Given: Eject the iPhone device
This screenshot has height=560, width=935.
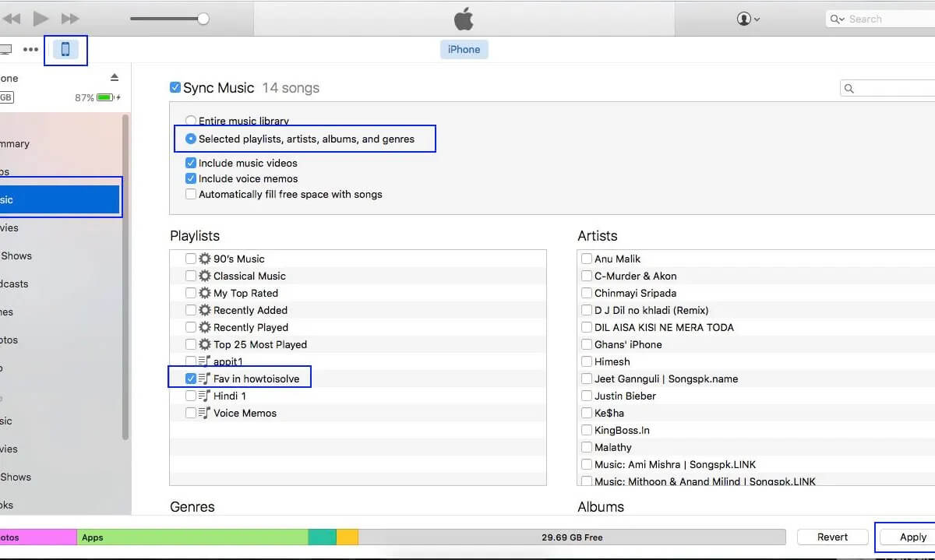Looking at the screenshot, I should [115, 78].
